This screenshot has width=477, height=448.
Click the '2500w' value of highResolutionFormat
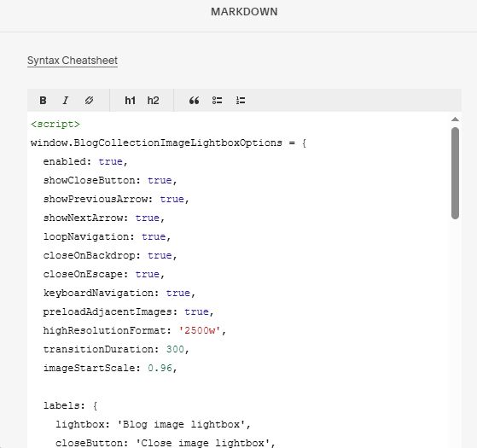click(200, 330)
